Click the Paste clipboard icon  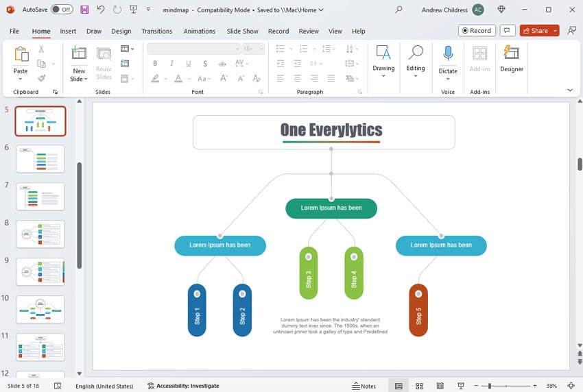click(x=21, y=55)
